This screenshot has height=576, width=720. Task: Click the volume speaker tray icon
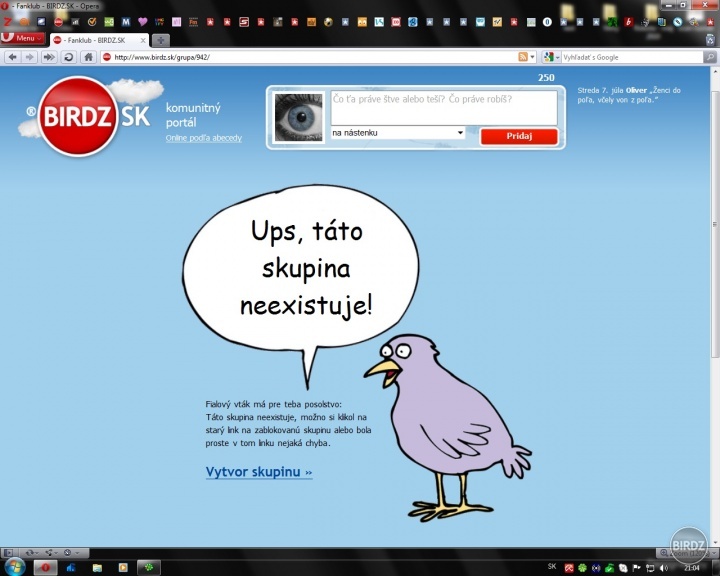pyautogui.click(x=664, y=568)
